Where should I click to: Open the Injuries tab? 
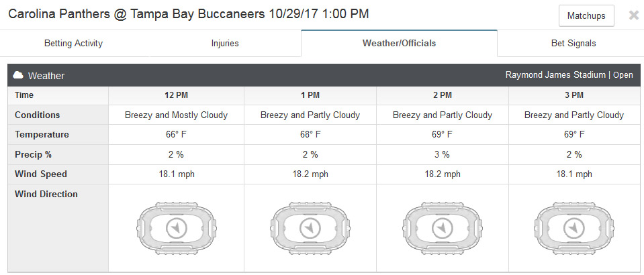click(x=225, y=43)
